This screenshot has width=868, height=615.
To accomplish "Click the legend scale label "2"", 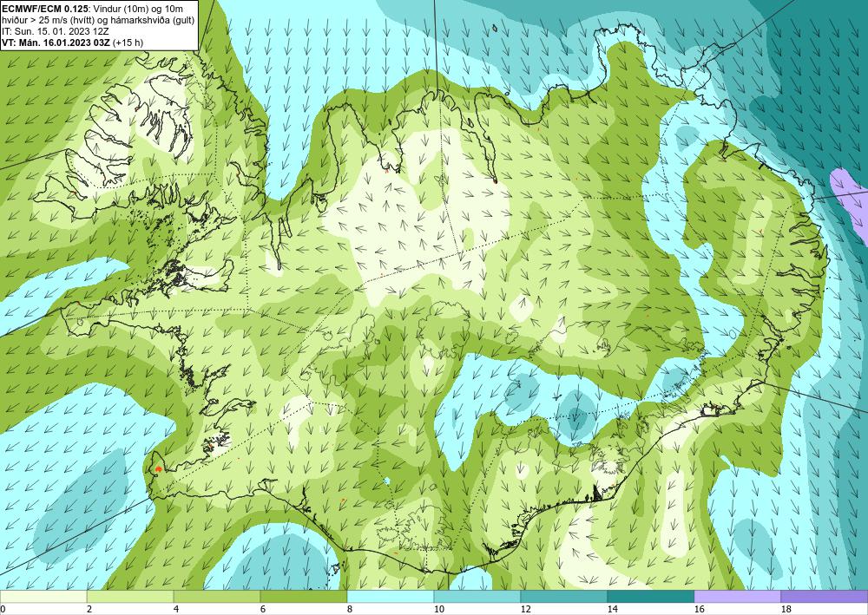I will (89, 610).
